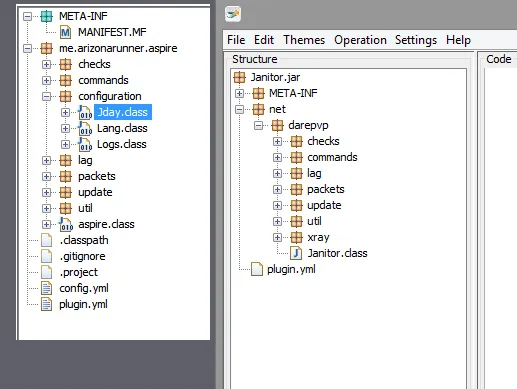Open the File menu
Screen dimensions: 517x389
click(x=236, y=40)
